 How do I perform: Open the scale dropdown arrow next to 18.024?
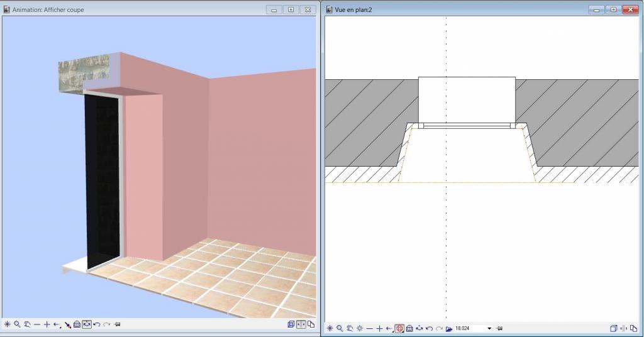pyautogui.click(x=489, y=328)
